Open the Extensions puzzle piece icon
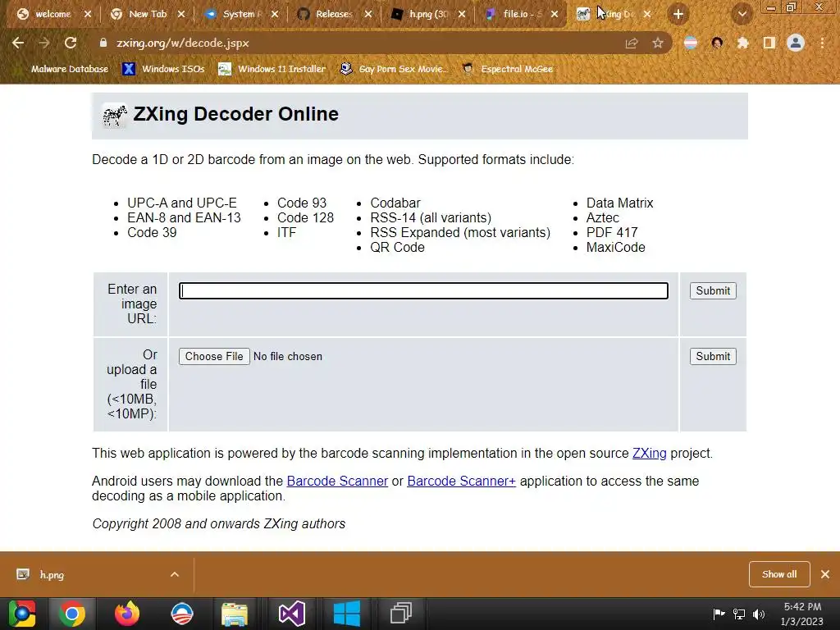 pos(742,43)
